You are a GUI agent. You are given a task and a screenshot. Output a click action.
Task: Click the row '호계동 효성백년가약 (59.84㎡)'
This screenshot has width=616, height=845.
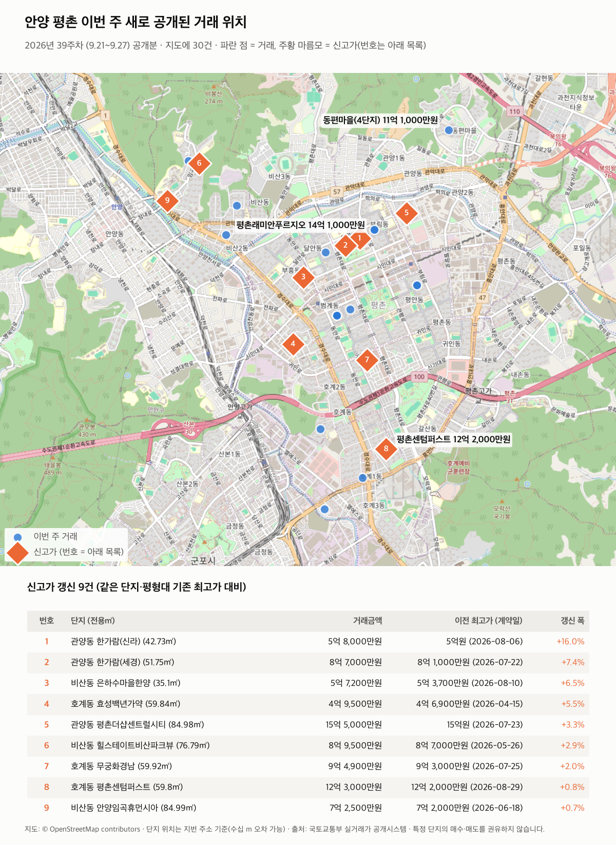308,704
